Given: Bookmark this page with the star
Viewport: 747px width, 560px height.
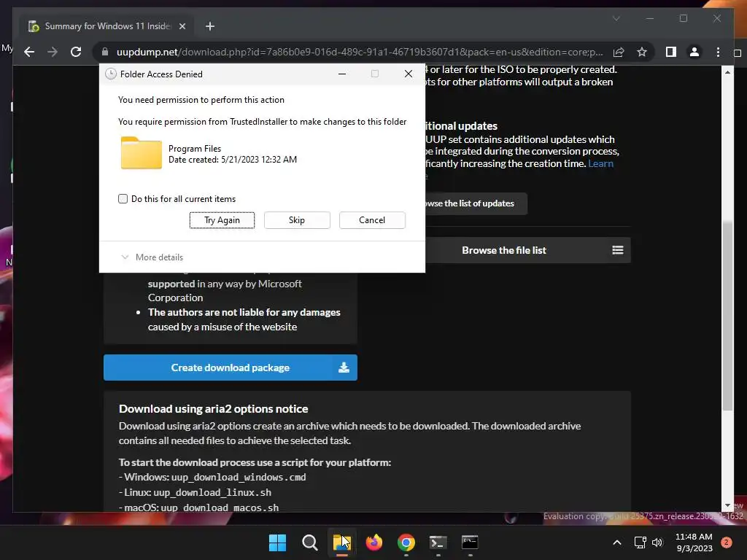Looking at the screenshot, I should click(x=642, y=52).
